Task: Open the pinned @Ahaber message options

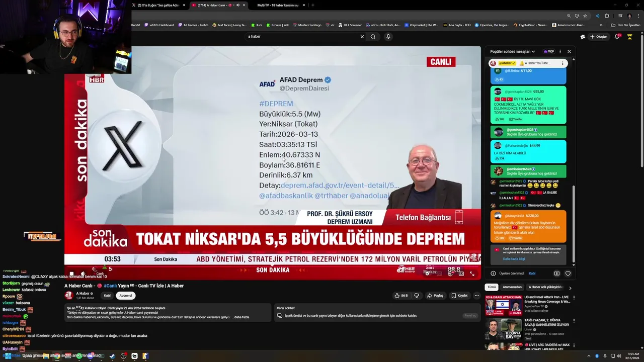Action: click(x=563, y=63)
